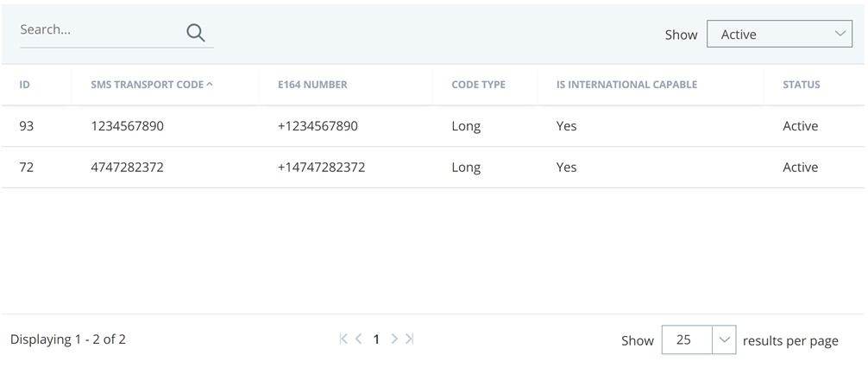
Task: Select ID cell 72
Action: coord(27,167)
